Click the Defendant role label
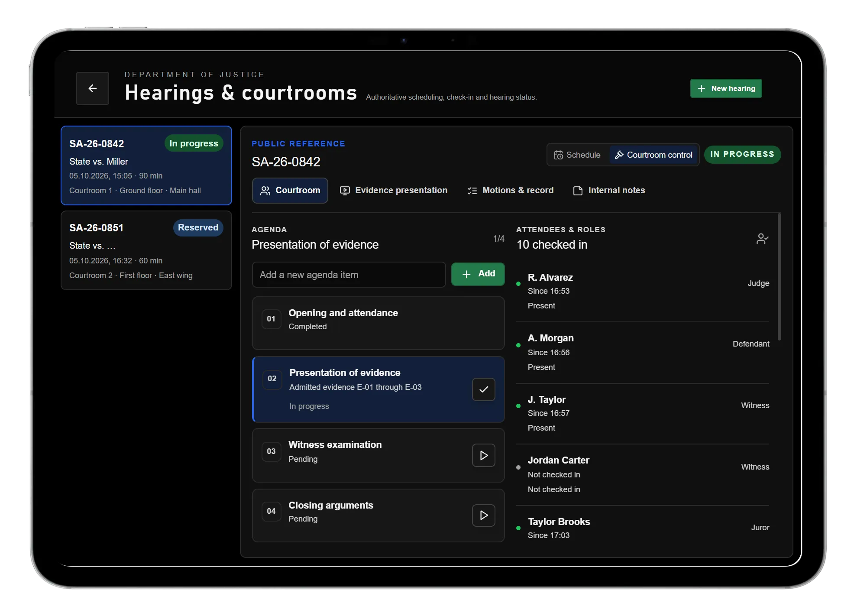Viewport: 854px width, 616px height. (751, 344)
